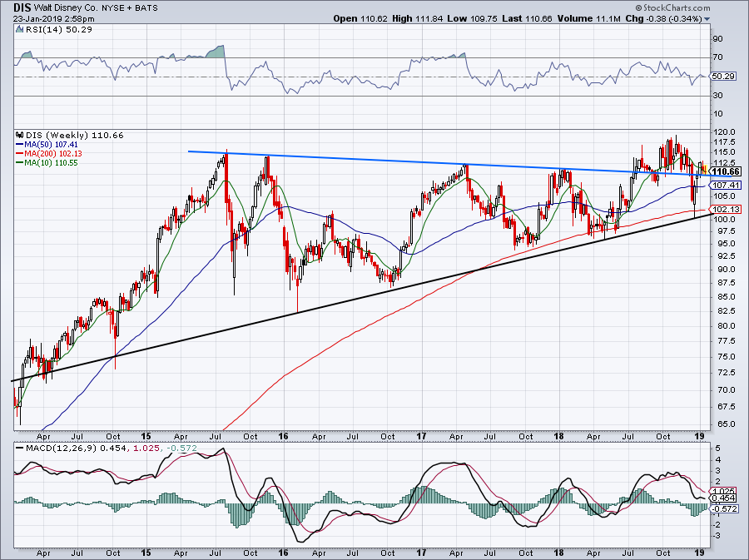Click the DIS ticker symbol in the header
The image size is (749, 560).
coord(22,7)
